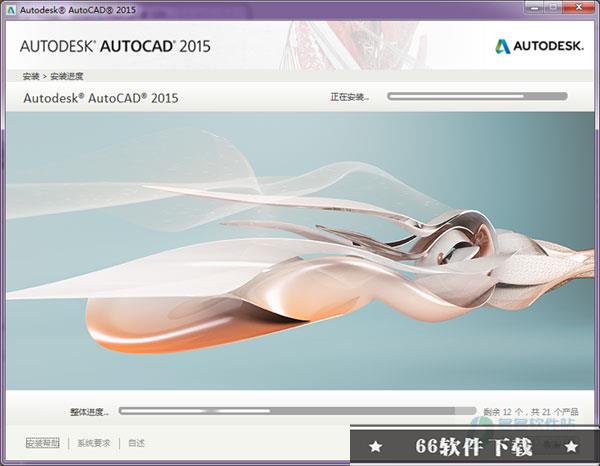
Task: Open the 自述 readme link
Action: click(x=136, y=443)
